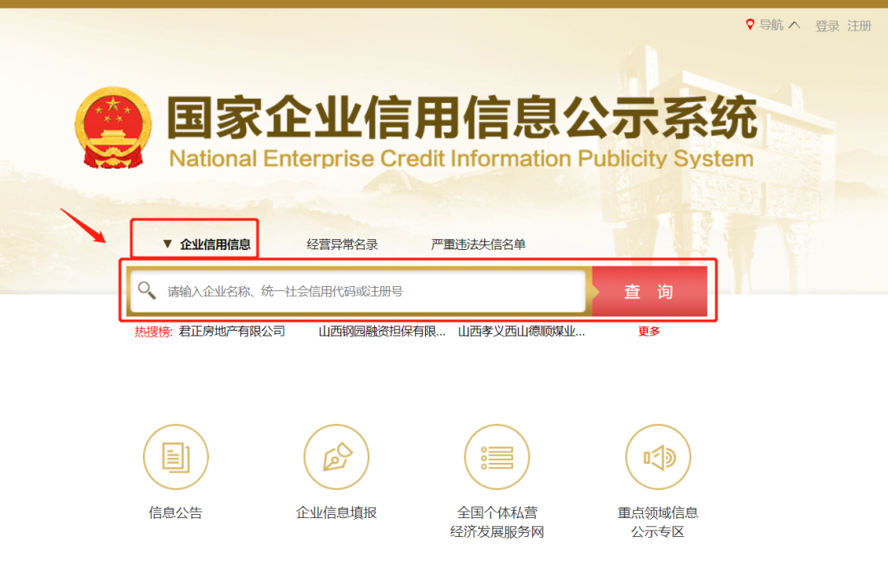Click the 登录 link
This screenshot has height=588, width=888.
point(827,25)
